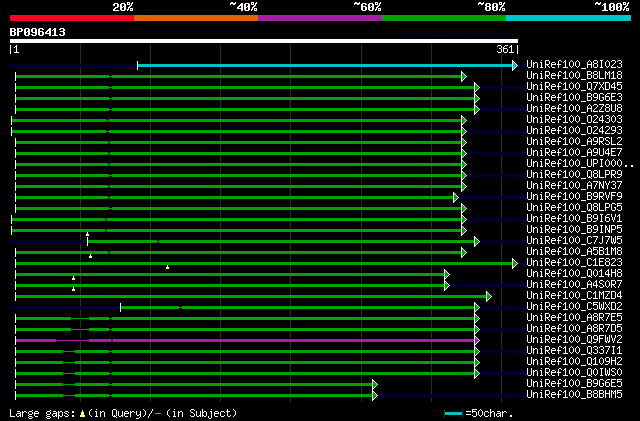The image size is (640, 421).
Task: Select the hit label UniRef100_O24293
Action: pos(574,131)
